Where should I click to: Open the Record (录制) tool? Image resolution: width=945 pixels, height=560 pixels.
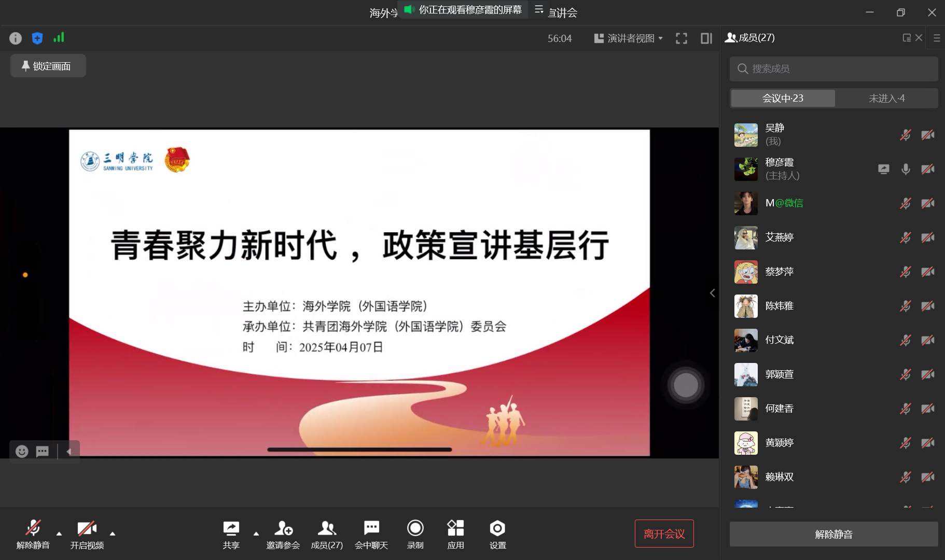pos(415,534)
